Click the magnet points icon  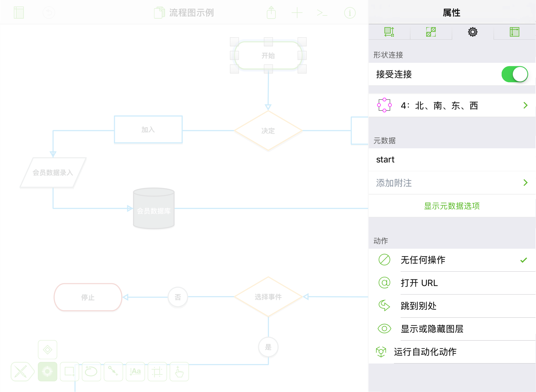tap(384, 105)
